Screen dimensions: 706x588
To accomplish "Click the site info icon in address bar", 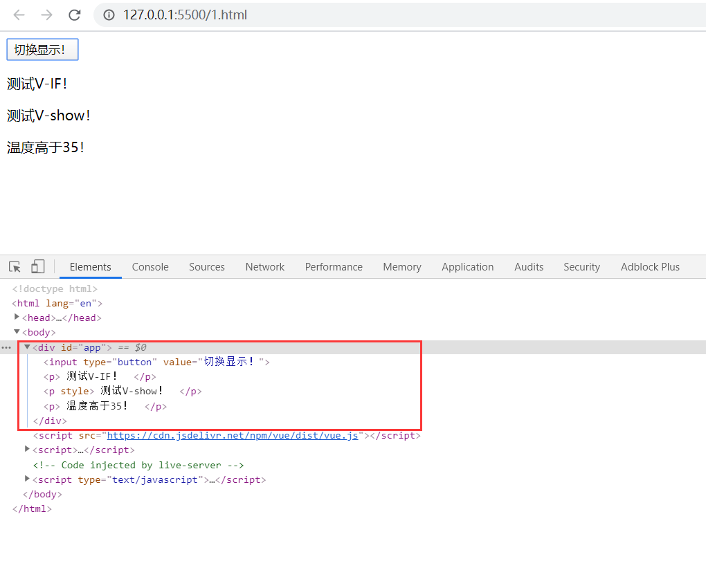I will (109, 15).
